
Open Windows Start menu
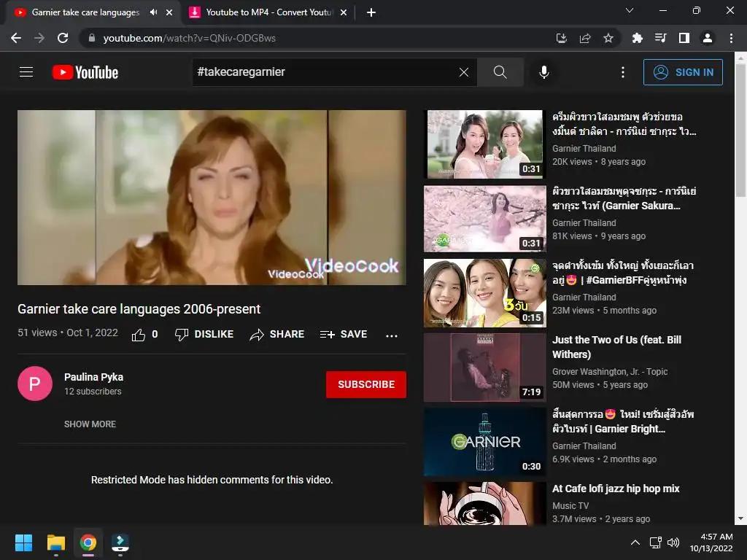23,542
